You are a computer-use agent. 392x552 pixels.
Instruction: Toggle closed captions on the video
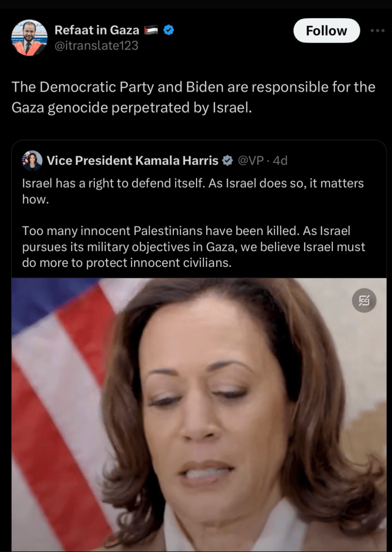[364, 300]
